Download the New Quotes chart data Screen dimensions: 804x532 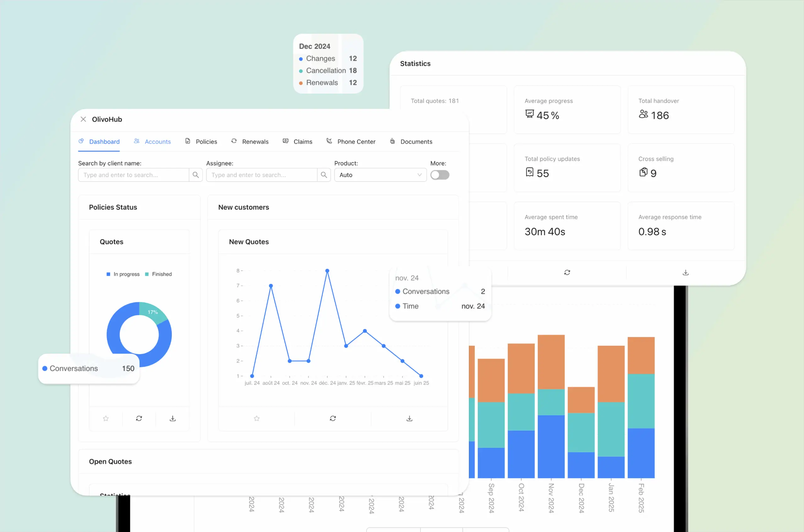(x=409, y=418)
